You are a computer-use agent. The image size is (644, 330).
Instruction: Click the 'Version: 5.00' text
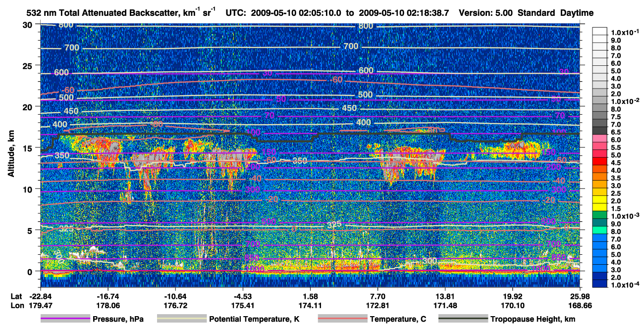click(x=486, y=12)
